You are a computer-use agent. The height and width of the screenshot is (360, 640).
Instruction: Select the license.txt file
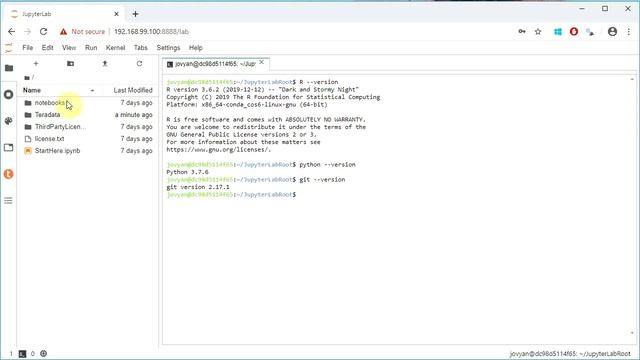pyautogui.click(x=87, y=139)
